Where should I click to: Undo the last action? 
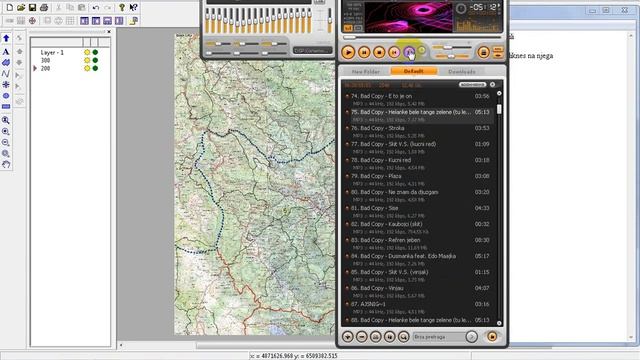click(x=96, y=7)
